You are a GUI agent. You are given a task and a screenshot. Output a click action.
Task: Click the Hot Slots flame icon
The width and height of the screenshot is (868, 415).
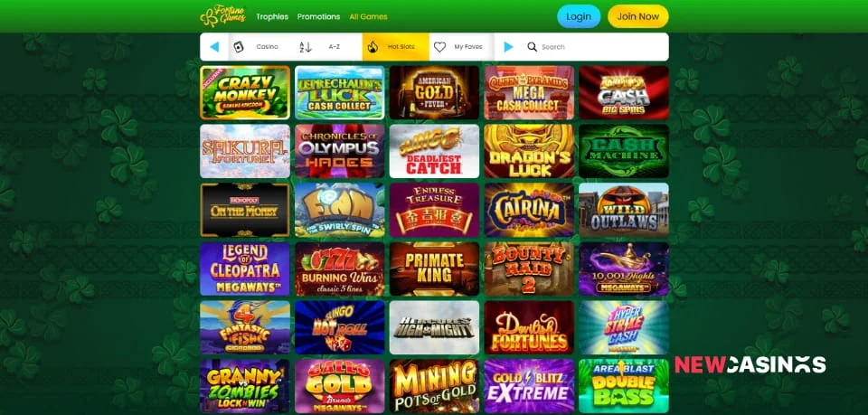(x=373, y=47)
